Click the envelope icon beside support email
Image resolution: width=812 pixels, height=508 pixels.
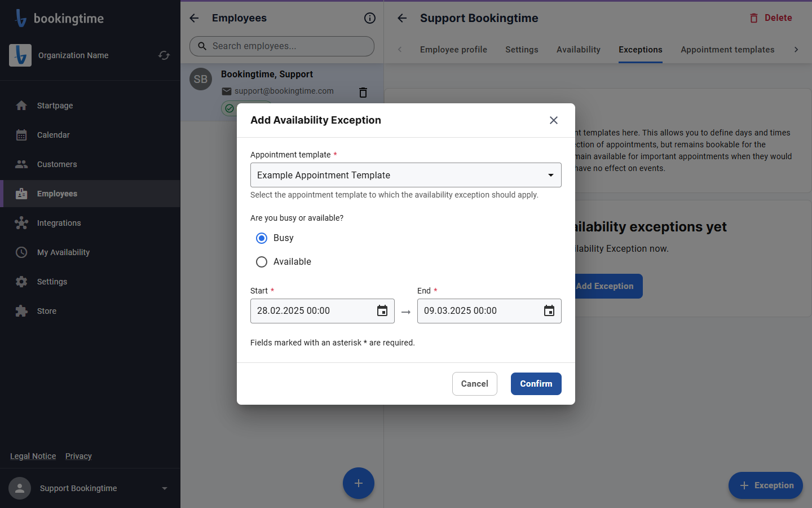click(x=227, y=91)
